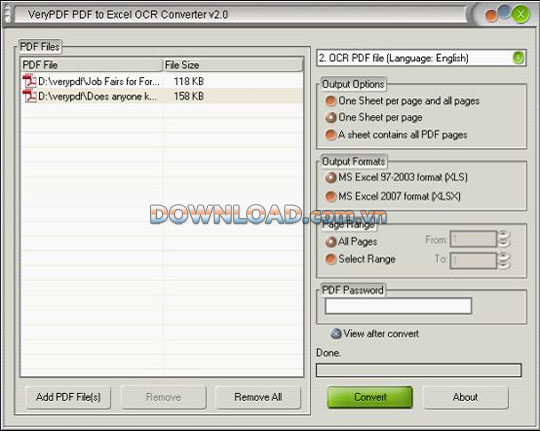Select the One Sheet per page option
Image resolution: width=540 pixels, height=431 pixels.
(331, 117)
